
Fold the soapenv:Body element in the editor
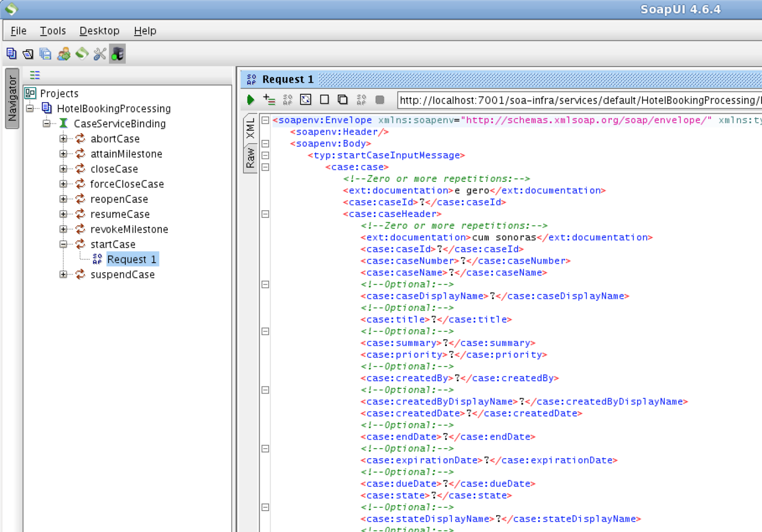click(265, 143)
